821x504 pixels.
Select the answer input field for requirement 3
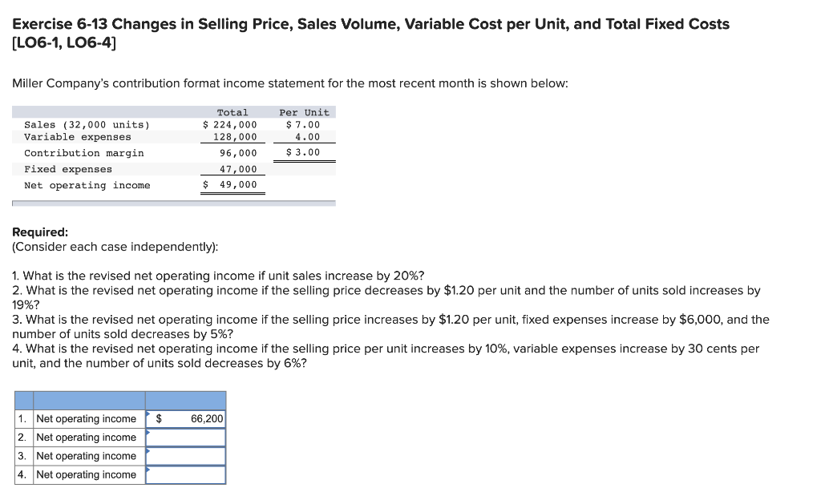(x=186, y=455)
